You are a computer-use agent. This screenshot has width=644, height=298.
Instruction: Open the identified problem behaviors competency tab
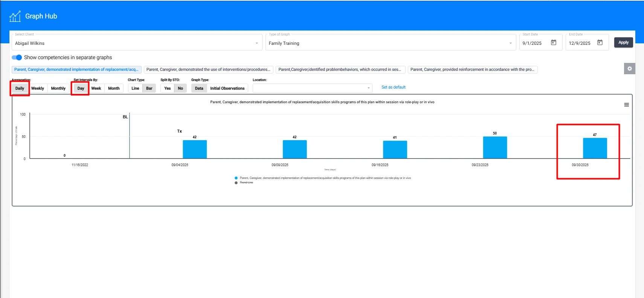340,69
